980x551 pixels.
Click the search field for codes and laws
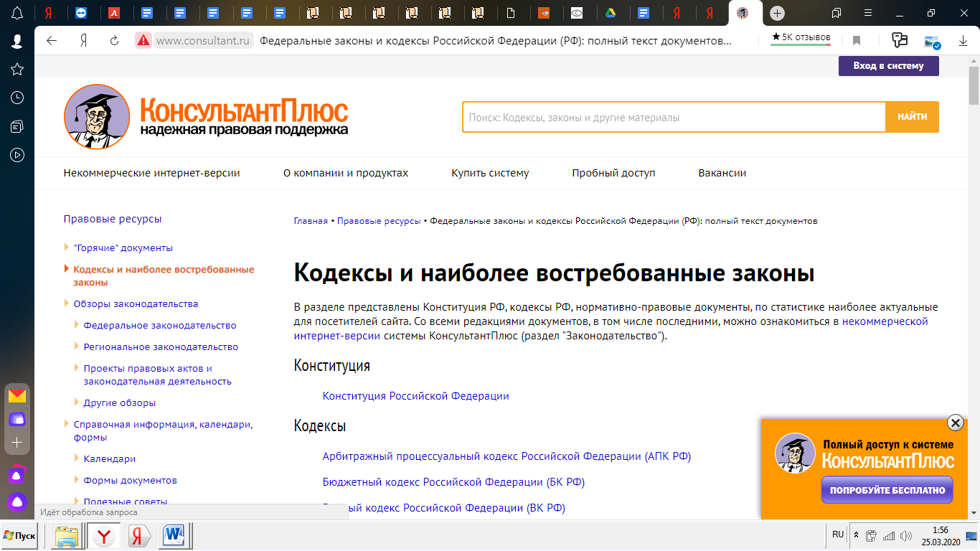coord(673,118)
